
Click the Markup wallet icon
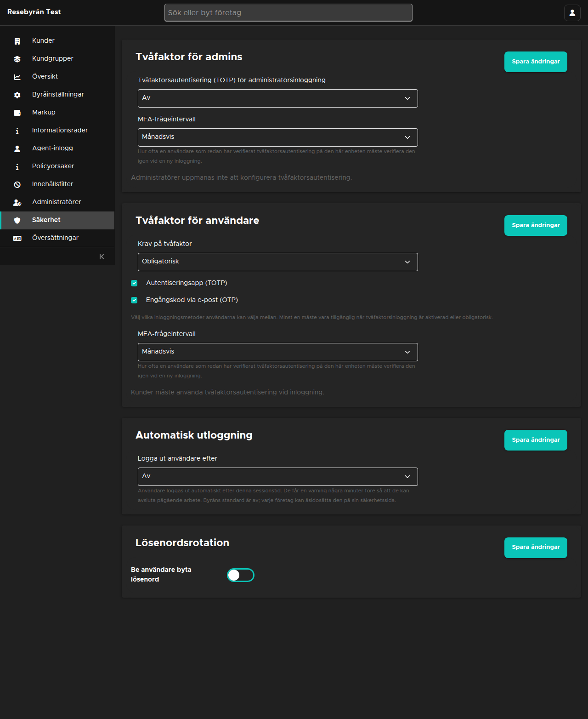tap(17, 113)
